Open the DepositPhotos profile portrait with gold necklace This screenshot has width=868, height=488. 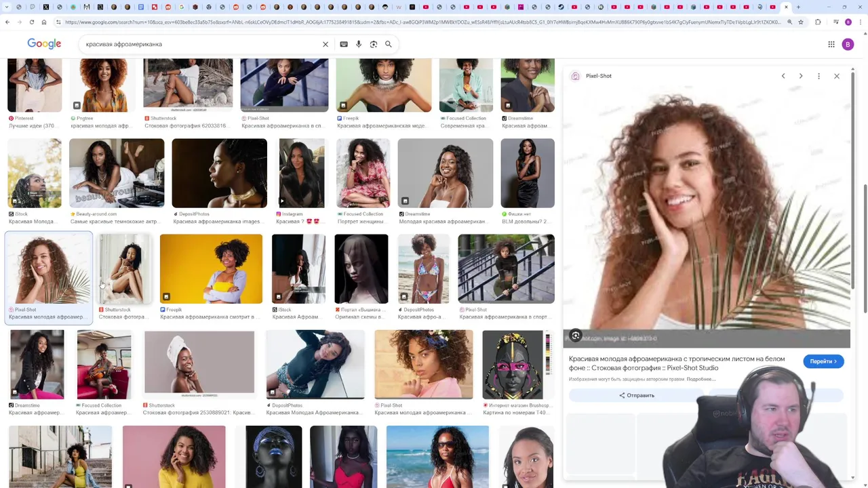pyautogui.click(x=219, y=174)
